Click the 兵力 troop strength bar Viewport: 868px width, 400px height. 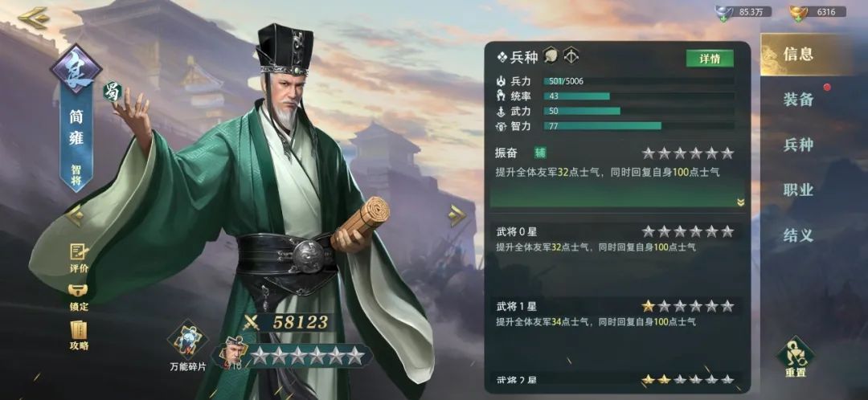point(639,81)
